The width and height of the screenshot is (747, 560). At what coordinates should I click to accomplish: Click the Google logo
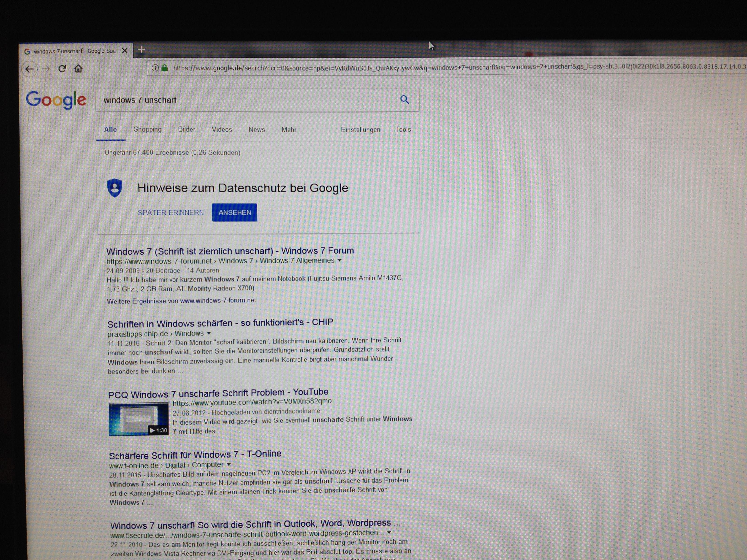[56, 100]
